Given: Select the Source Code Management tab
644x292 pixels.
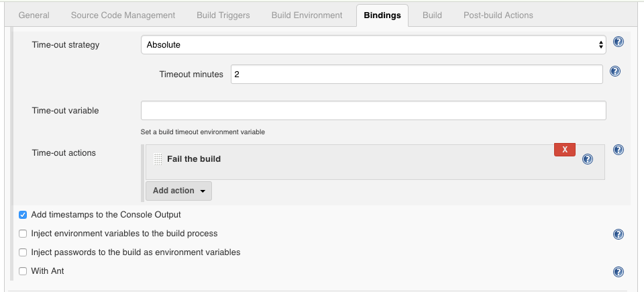Looking at the screenshot, I should coord(123,15).
